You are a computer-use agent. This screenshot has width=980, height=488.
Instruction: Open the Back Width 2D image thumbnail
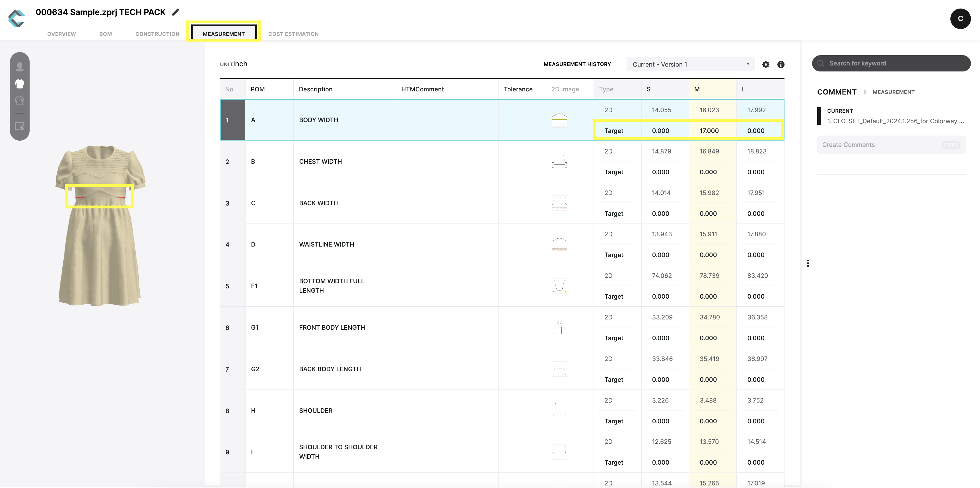click(559, 203)
